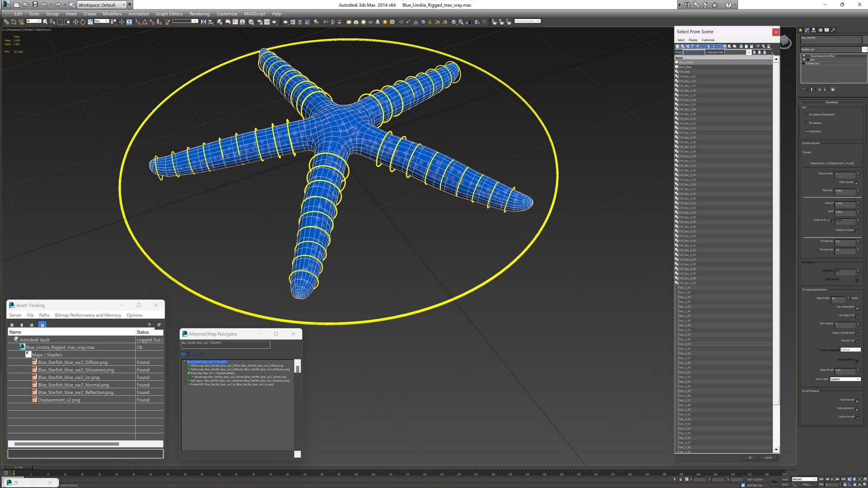Screen dimensions: 868x488
Task: Open the Create command panel tab
Action: coord(801,30)
